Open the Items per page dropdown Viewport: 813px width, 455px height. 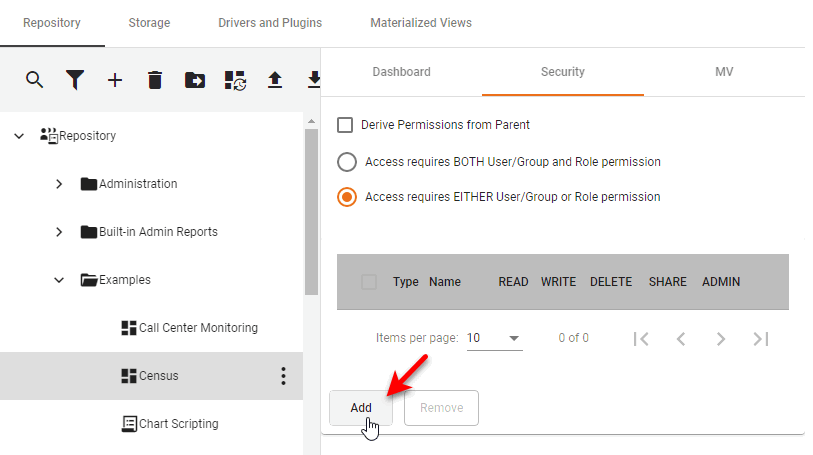click(494, 338)
